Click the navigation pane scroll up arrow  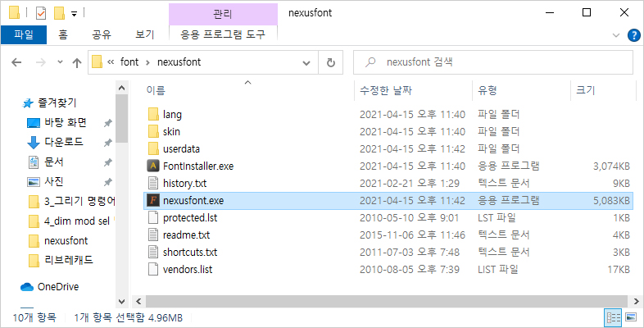[122, 88]
